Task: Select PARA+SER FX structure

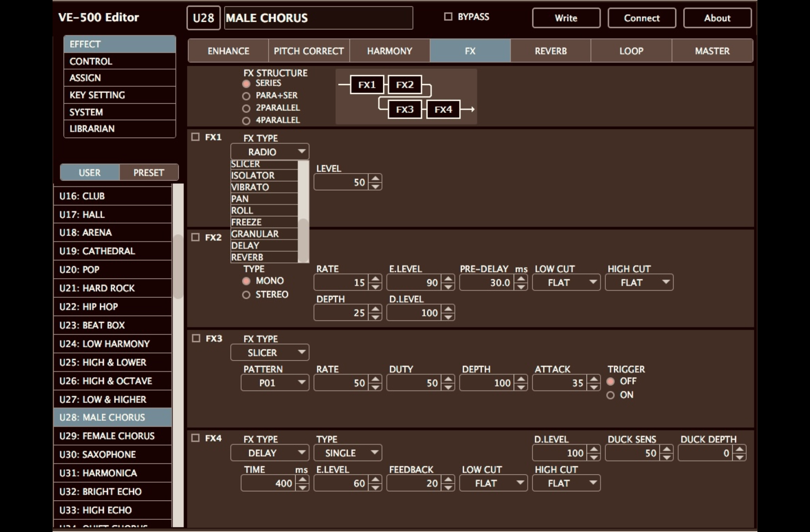Action: point(246,96)
